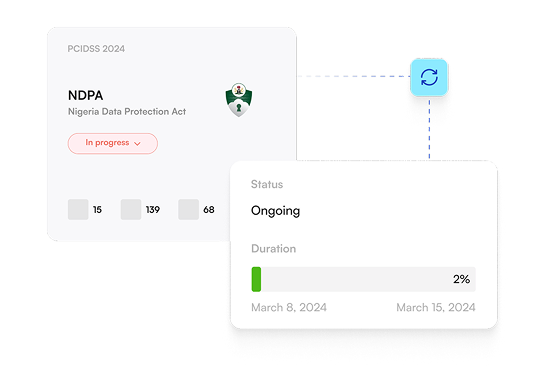This screenshot has height=368, width=555.
Task: Click the Duration label
Action: (x=274, y=249)
